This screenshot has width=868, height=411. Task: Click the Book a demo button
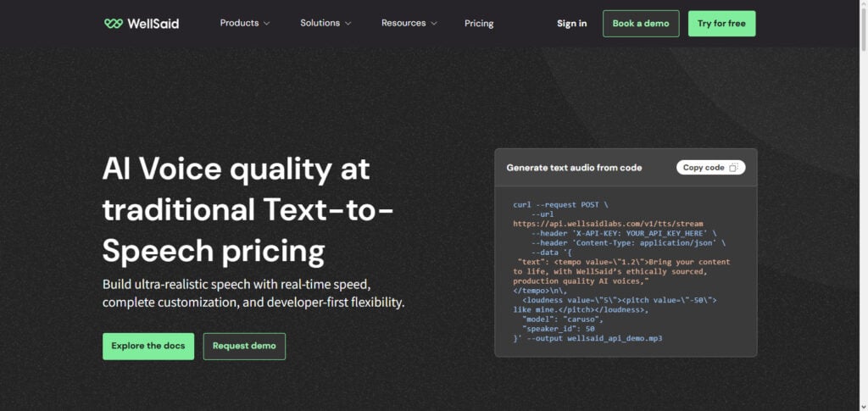coord(641,23)
